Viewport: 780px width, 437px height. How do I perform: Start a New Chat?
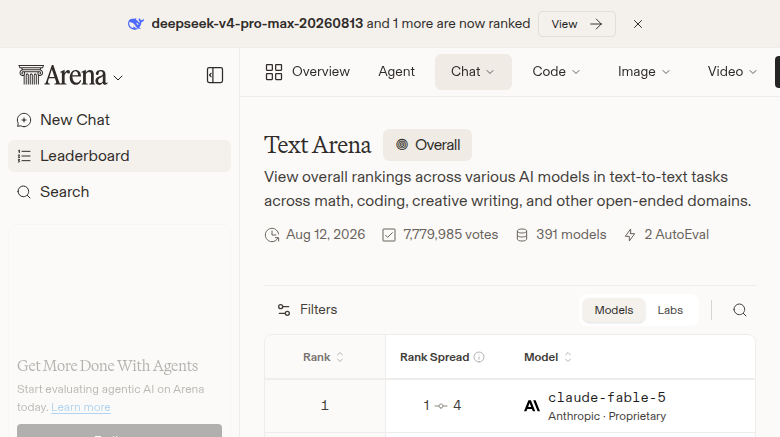pos(119,120)
